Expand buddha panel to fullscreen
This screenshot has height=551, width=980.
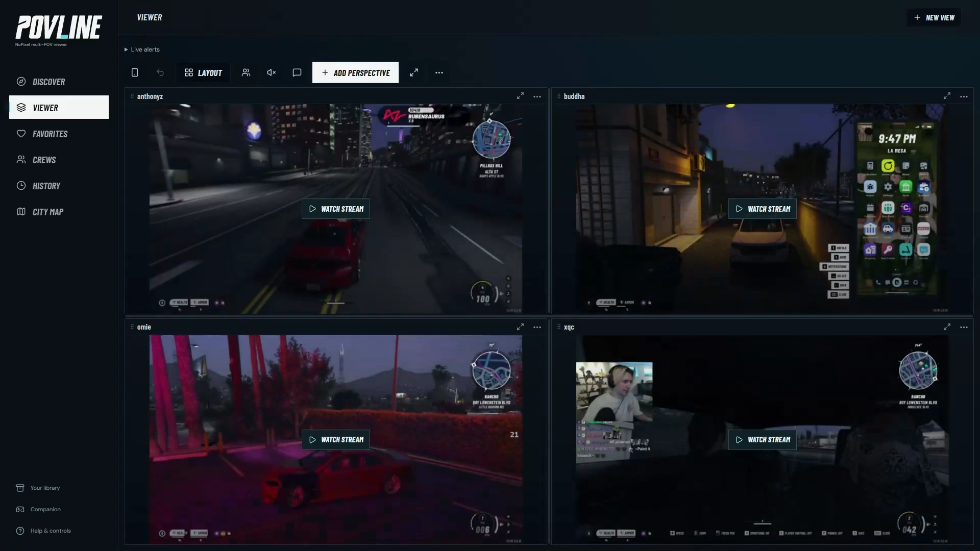pos(947,96)
